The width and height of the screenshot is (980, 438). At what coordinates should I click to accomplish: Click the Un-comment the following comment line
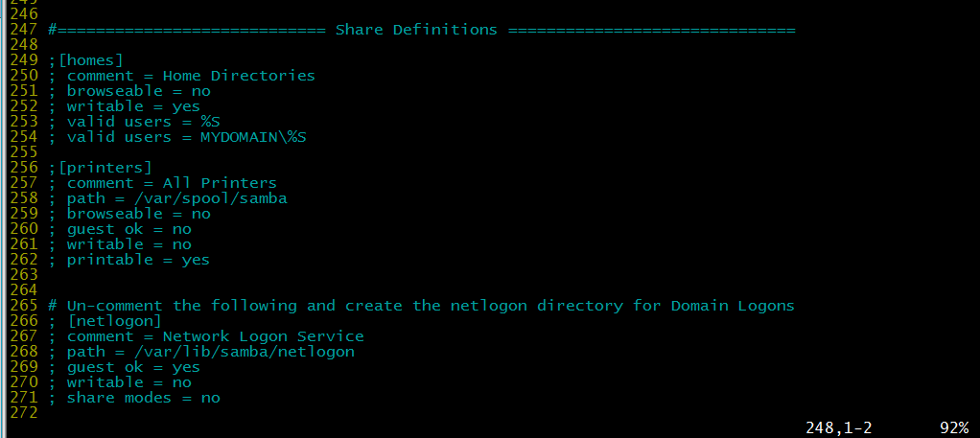click(x=422, y=306)
